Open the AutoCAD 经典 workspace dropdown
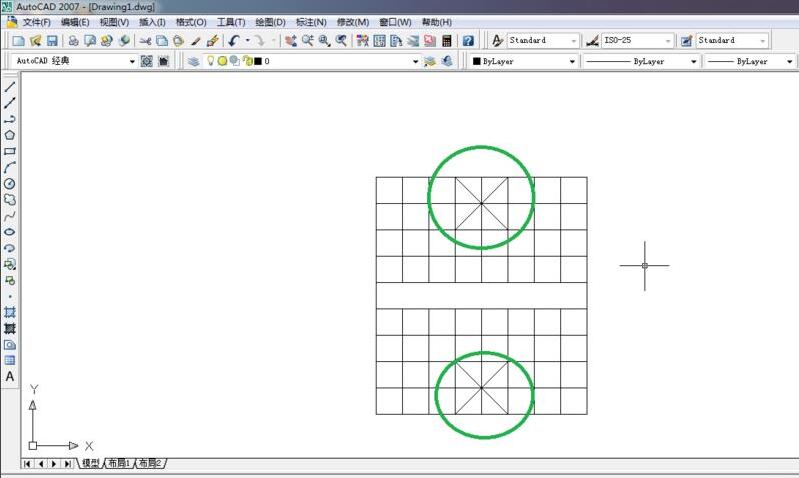799x478 pixels. (132, 61)
